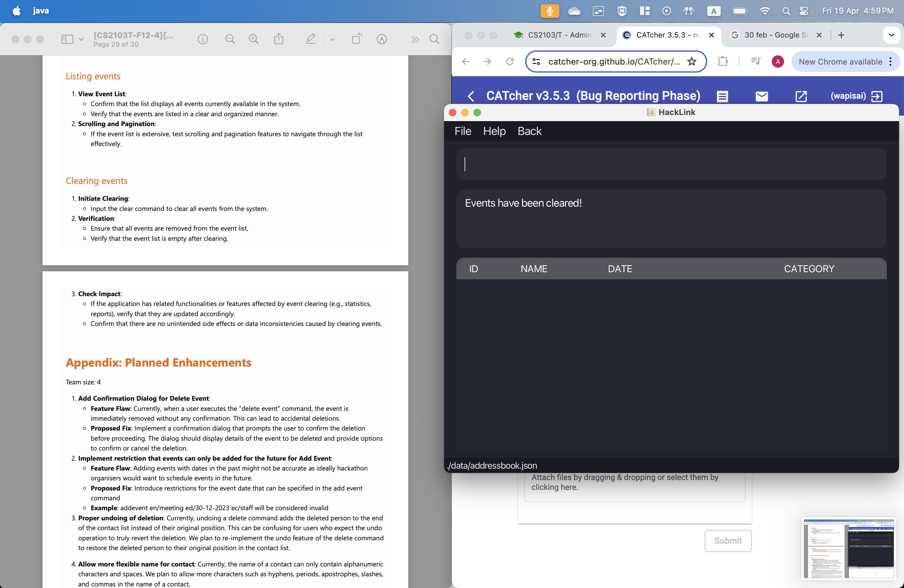Open the Preview share icon
Image resolution: width=904 pixels, height=588 pixels.
coord(279,39)
